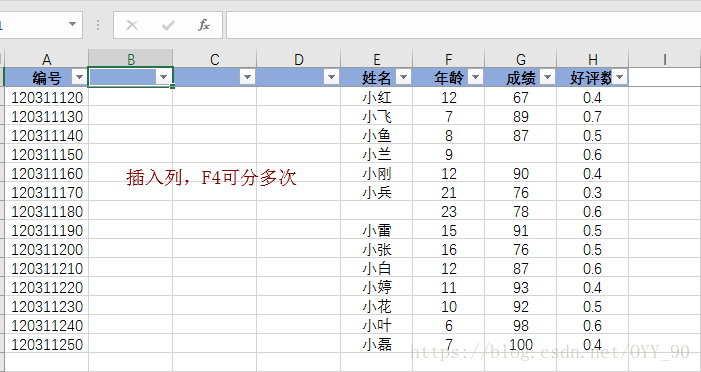Open the 编号 column filter dropdown
Image resolution: width=701 pixels, height=372 pixels.
click(x=79, y=77)
